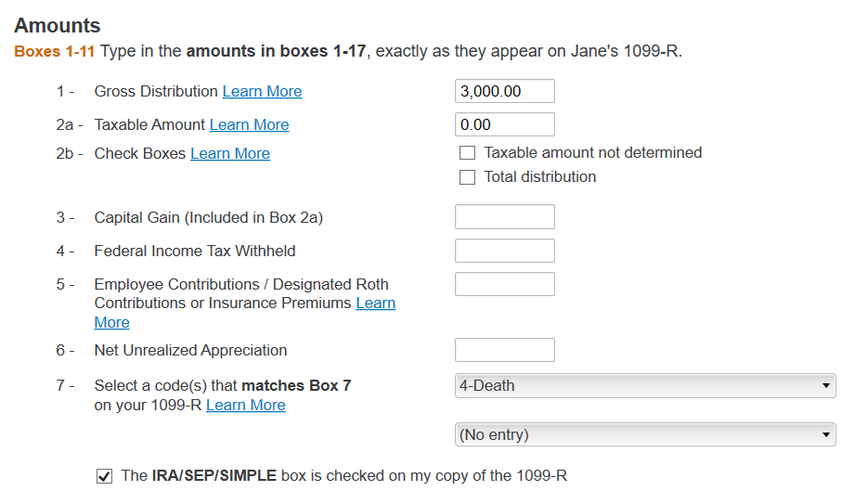Tick the Total distribution checkbox
This screenshot has height=504, width=867.
(x=468, y=177)
